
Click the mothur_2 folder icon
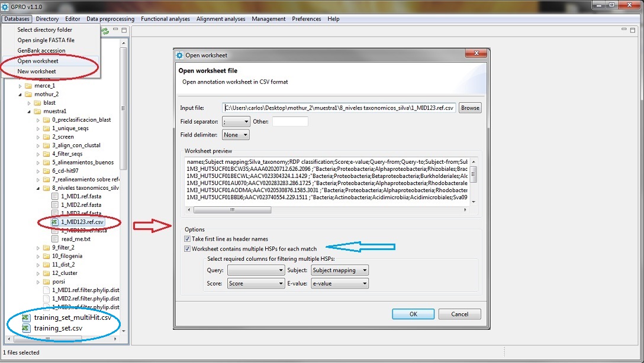click(x=29, y=94)
